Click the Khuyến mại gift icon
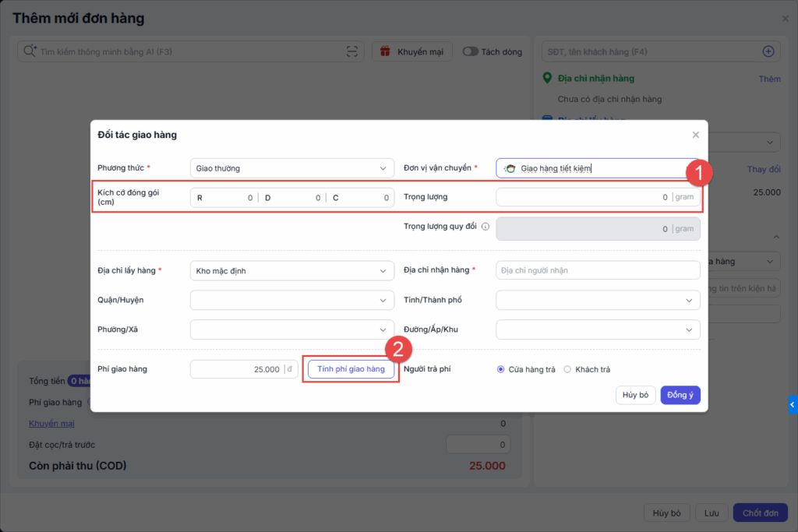 (x=384, y=51)
